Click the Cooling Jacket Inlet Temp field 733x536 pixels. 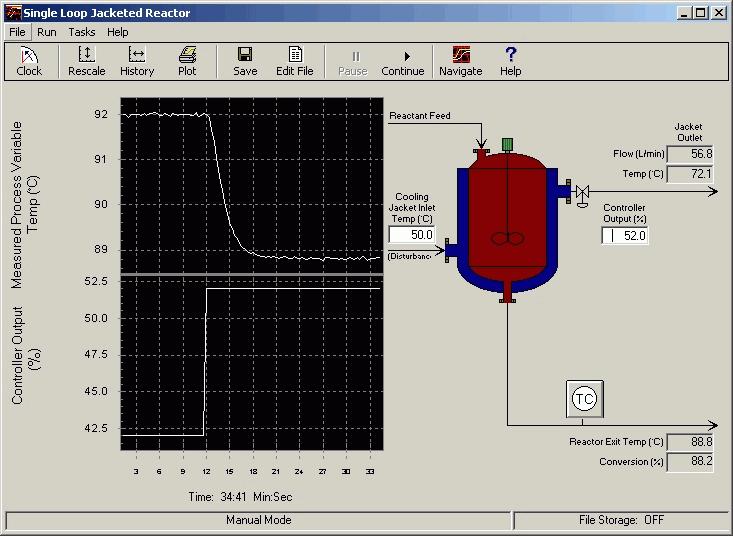pyautogui.click(x=412, y=235)
